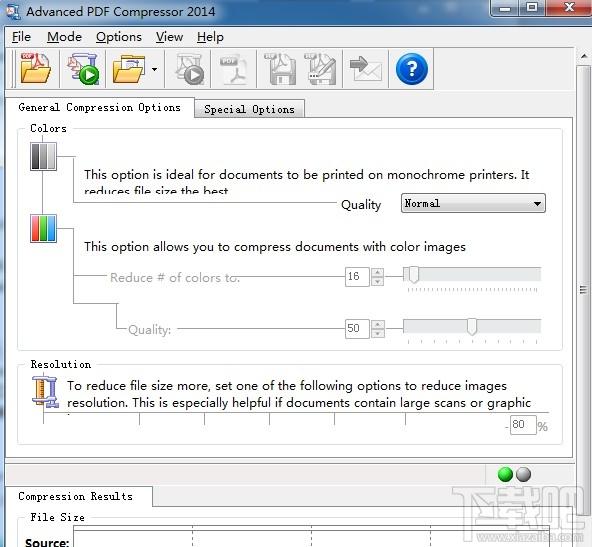Click the green status light
Screen dimensions: 592x547
click(x=505, y=475)
